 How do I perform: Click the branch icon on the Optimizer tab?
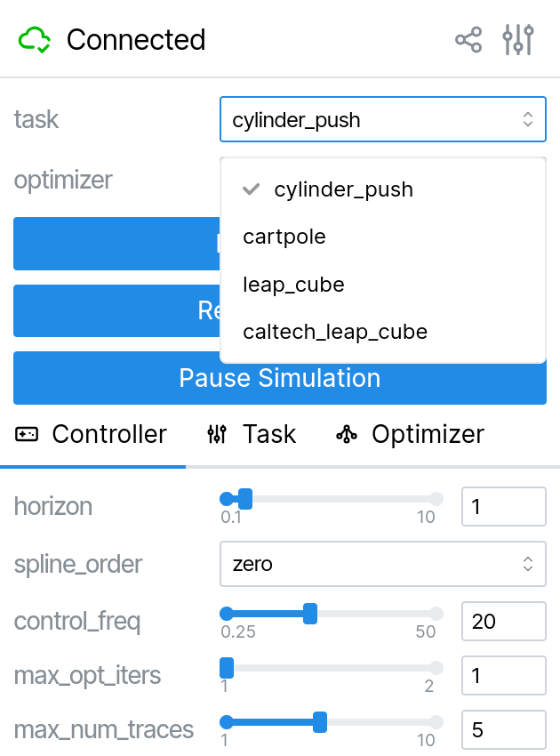tap(347, 434)
